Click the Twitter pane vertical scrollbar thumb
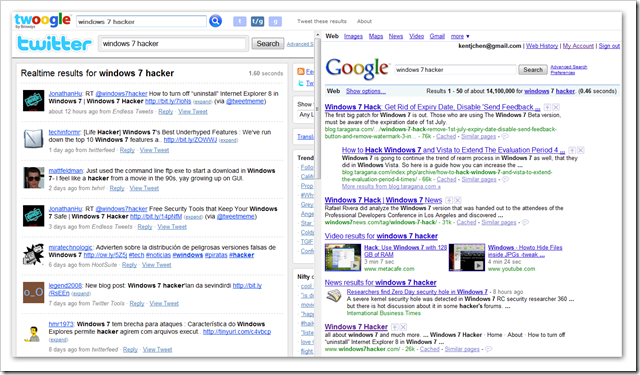The height and width of the screenshot is (375, 640). tap(317, 109)
